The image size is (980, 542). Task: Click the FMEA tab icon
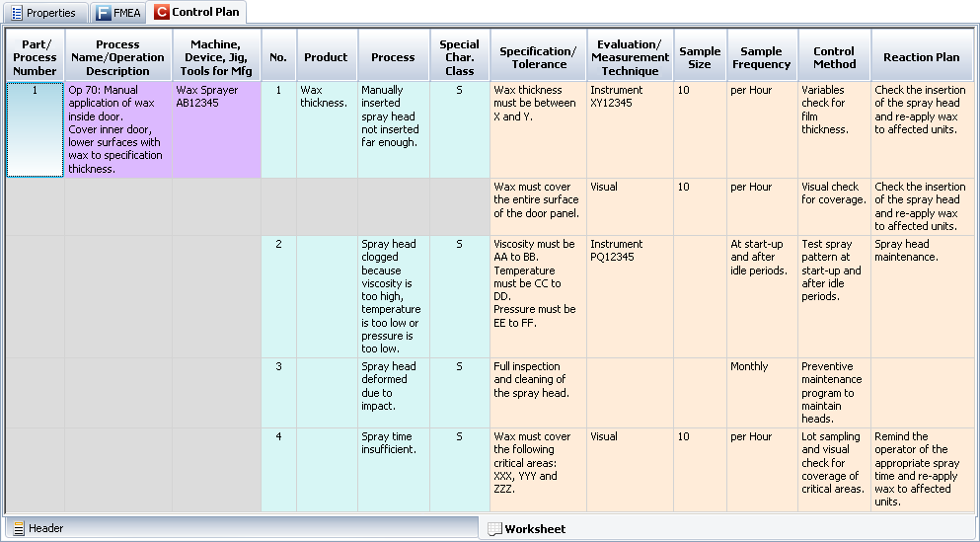(104, 13)
